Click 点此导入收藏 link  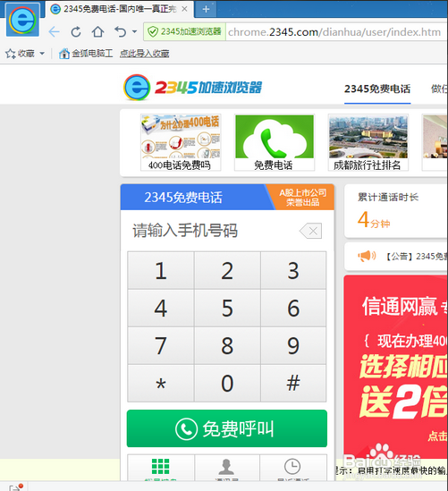pyautogui.click(x=144, y=54)
